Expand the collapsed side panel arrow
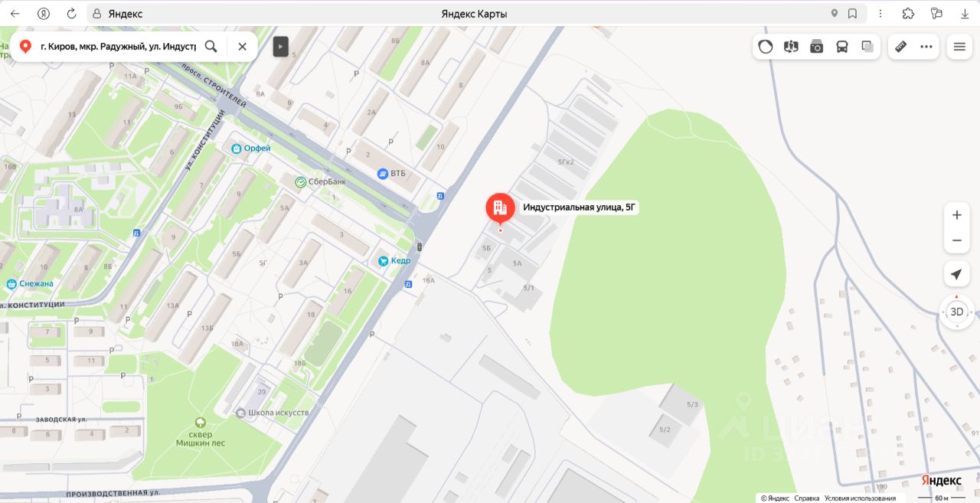The image size is (980, 503). point(281,46)
